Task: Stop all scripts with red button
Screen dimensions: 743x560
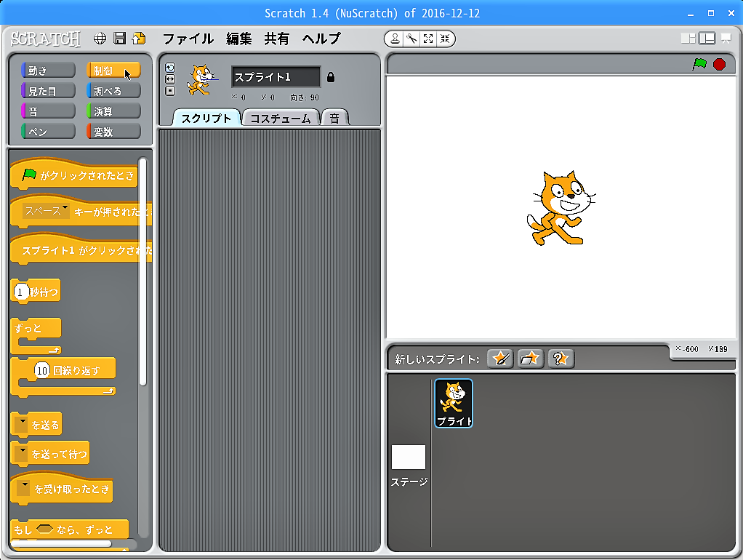Action: click(719, 64)
